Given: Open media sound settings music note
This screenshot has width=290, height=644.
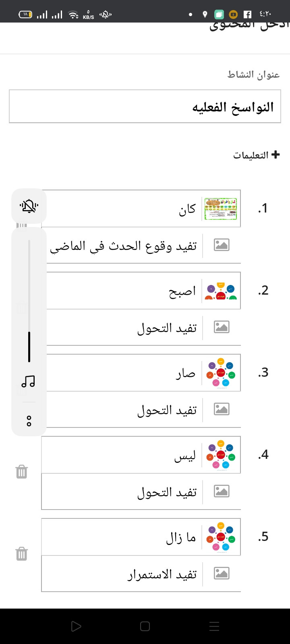Looking at the screenshot, I should (x=28, y=381).
